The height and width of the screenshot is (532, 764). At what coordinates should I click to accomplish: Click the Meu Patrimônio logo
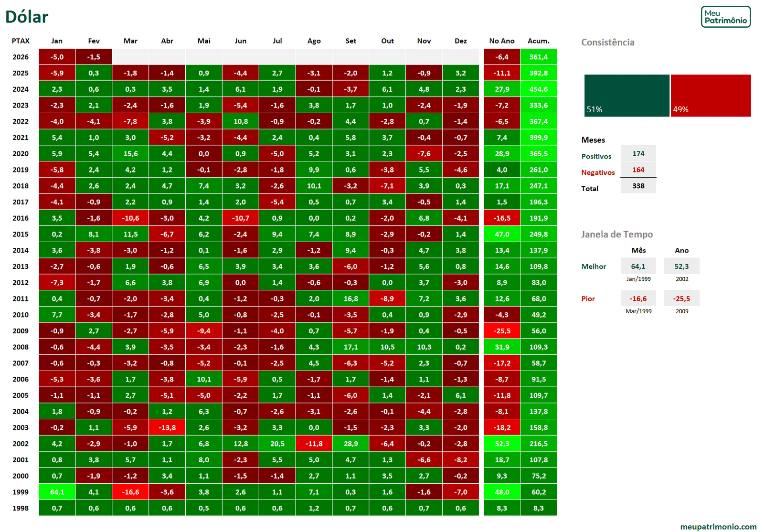[x=725, y=17]
